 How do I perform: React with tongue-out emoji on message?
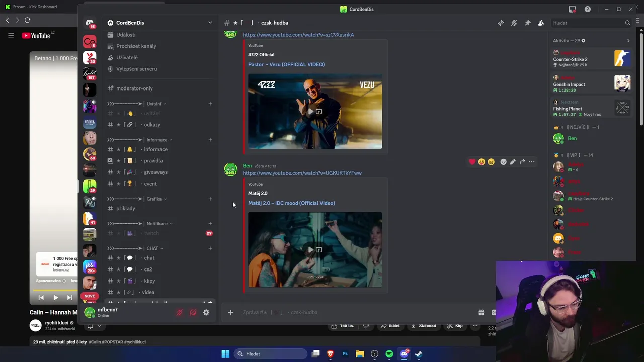click(481, 162)
